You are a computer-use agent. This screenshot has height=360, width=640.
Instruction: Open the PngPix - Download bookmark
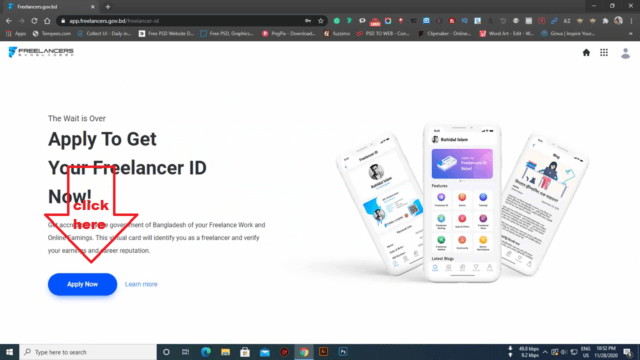coord(289,33)
